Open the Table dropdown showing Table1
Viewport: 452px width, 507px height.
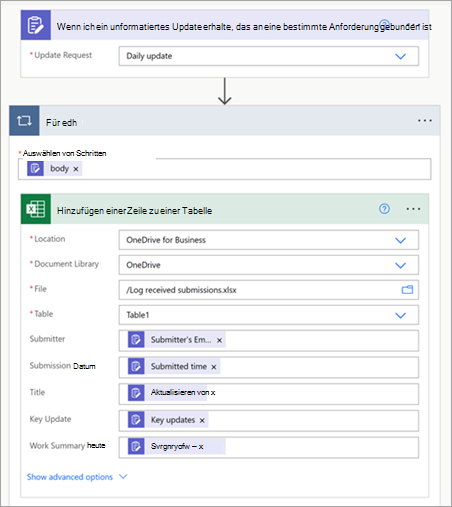[400, 315]
